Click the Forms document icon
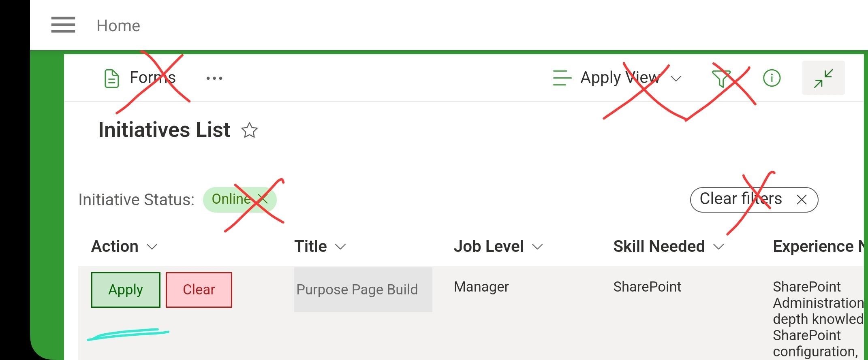This screenshot has width=868, height=360. click(x=111, y=78)
